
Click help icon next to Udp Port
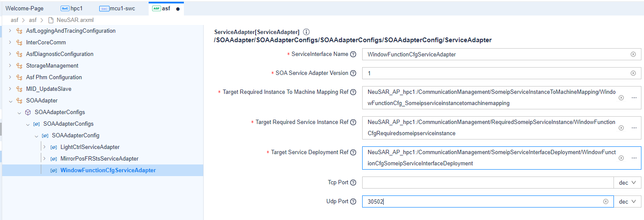coord(353,201)
